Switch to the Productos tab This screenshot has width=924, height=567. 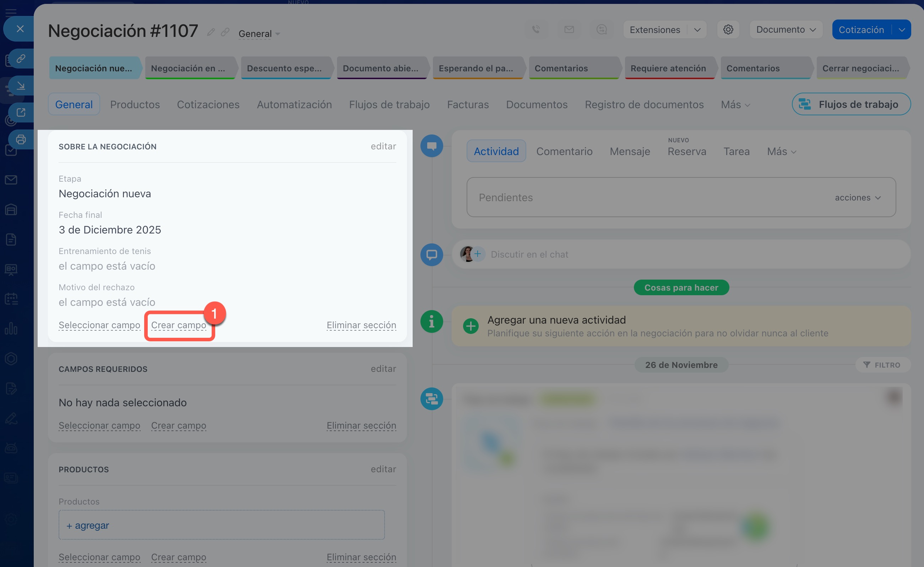(135, 104)
